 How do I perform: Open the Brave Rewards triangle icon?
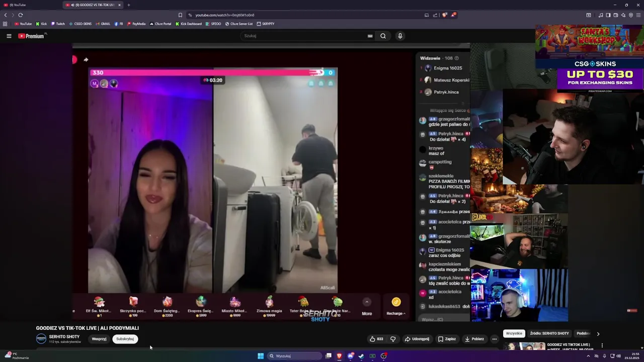(x=453, y=15)
